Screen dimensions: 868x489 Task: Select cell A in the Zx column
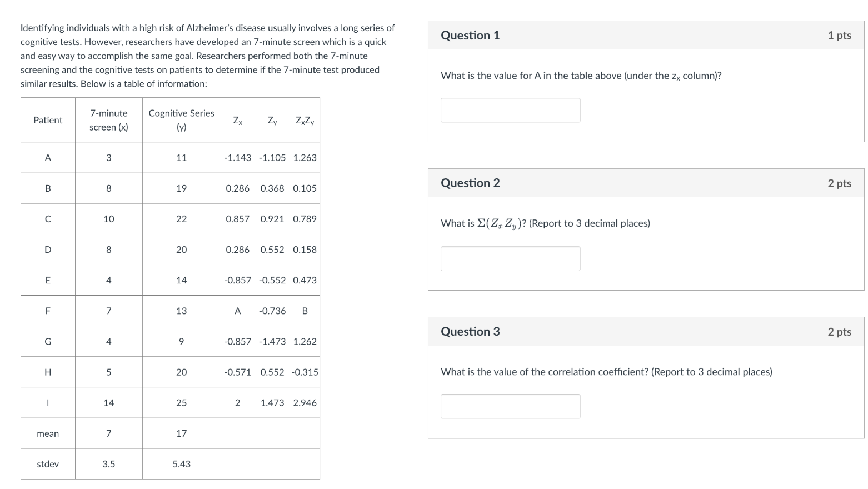point(238,311)
